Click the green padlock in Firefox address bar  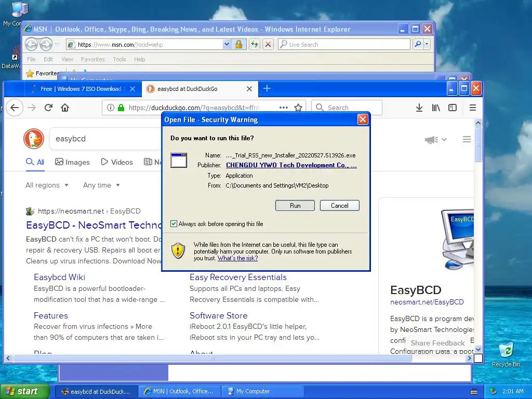[x=121, y=108]
